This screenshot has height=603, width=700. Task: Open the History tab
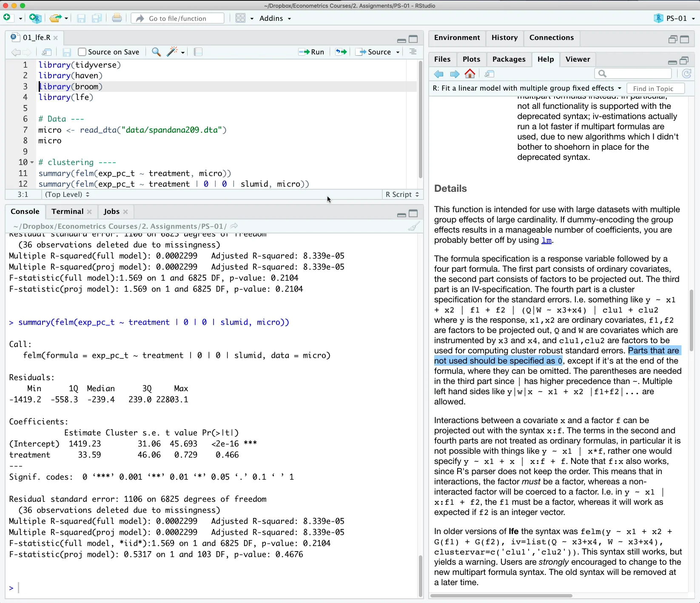coord(504,38)
